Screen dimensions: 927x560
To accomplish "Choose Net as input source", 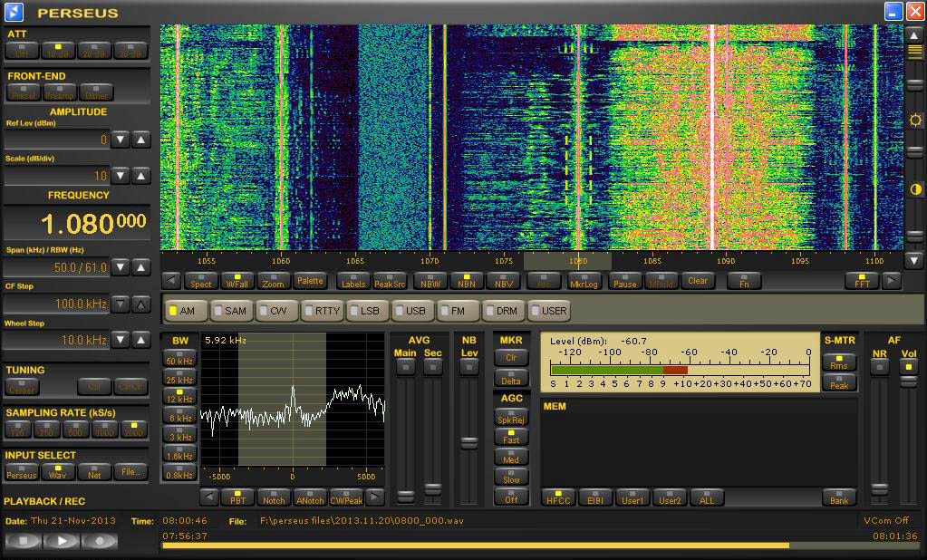I will tap(94, 472).
